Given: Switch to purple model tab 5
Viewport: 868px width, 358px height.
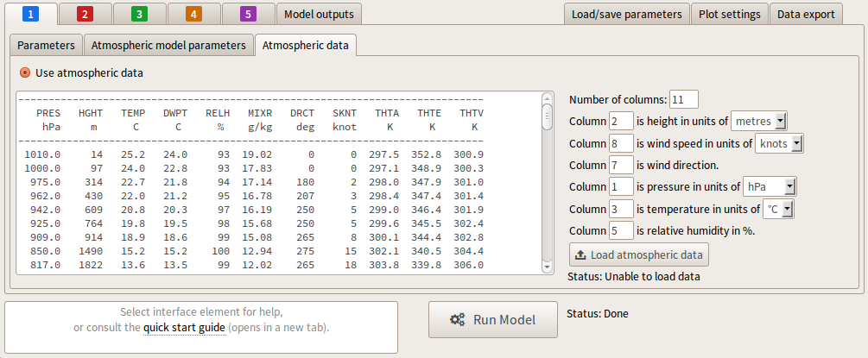Looking at the screenshot, I should (x=249, y=14).
